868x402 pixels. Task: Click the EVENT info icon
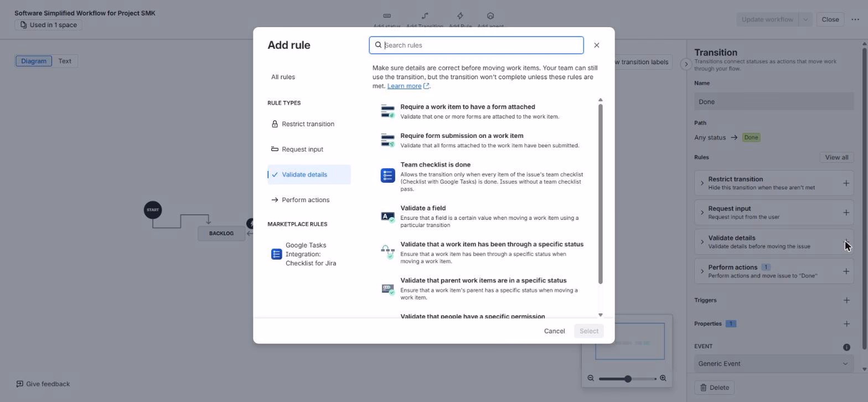846,347
